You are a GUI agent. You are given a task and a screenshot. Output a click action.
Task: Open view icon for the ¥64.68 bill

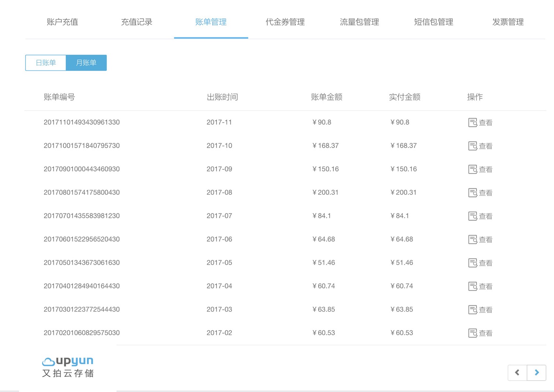472,240
